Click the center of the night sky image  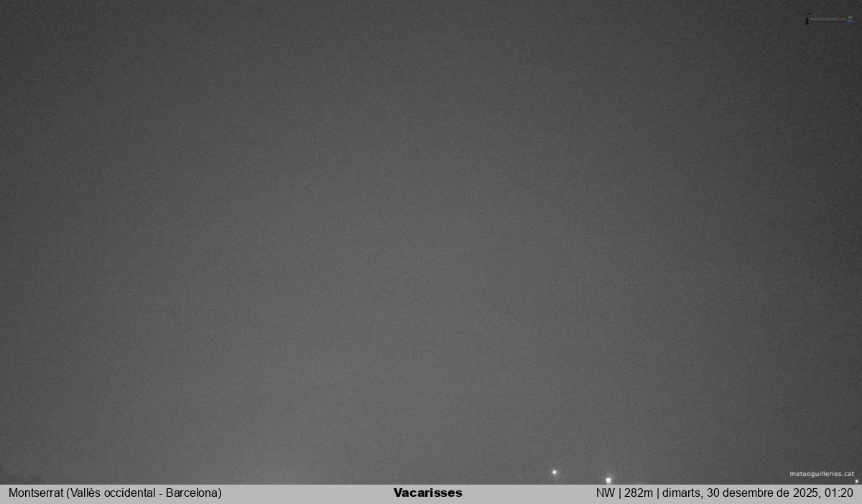[431, 242]
